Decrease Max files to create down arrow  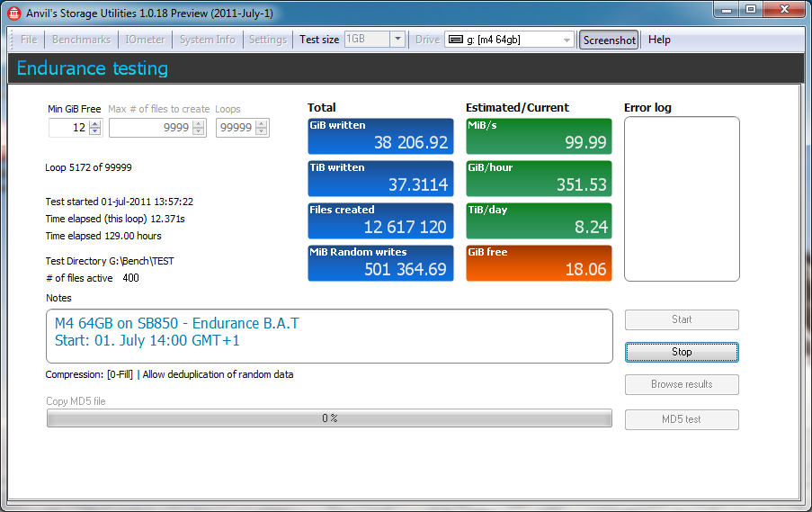199,131
